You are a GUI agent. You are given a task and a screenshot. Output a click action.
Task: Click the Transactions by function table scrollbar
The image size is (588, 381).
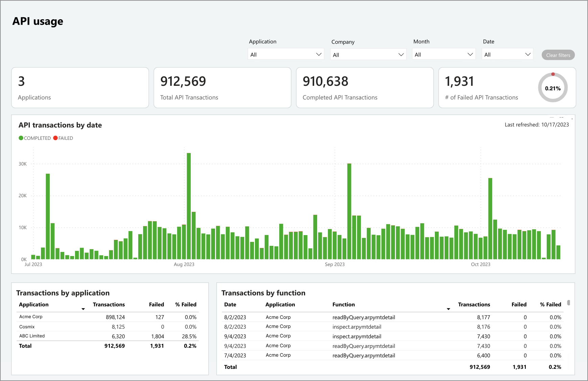(x=569, y=303)
